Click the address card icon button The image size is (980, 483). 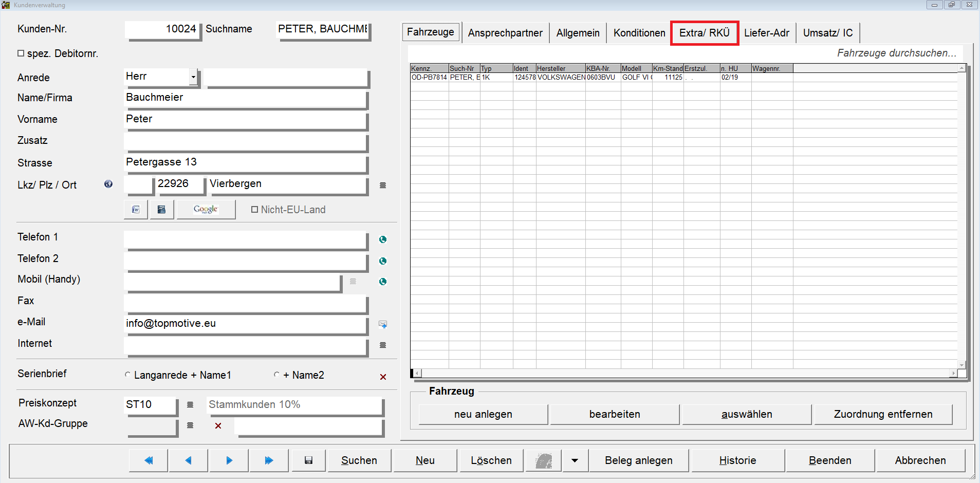[x=162, y=210]
